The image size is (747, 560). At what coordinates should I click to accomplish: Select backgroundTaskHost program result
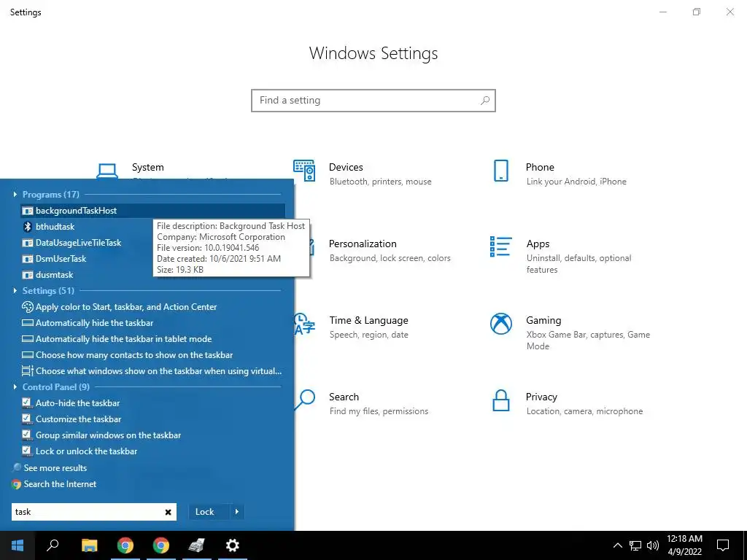tap(152, 211)
